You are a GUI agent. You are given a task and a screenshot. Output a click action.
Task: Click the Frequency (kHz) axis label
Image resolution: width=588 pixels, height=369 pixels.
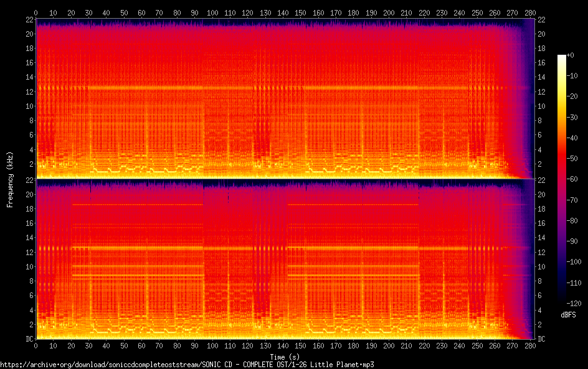click(10, 179)
